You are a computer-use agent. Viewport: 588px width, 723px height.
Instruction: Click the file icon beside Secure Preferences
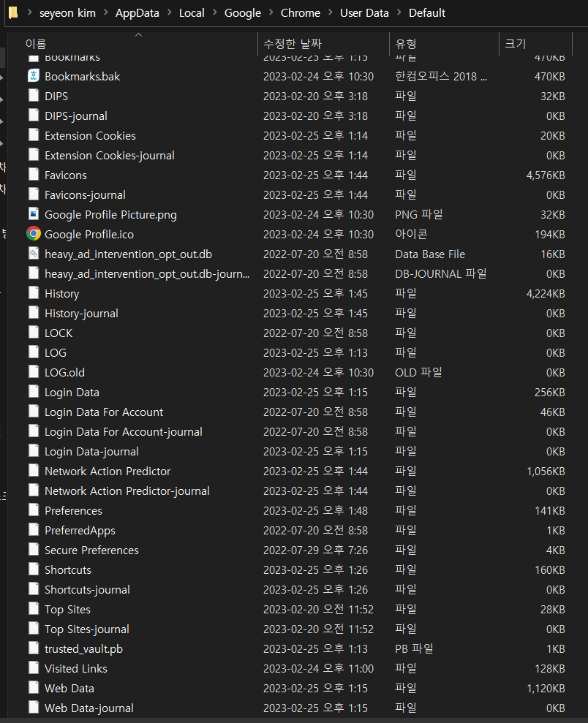click(x=34, y=550)
